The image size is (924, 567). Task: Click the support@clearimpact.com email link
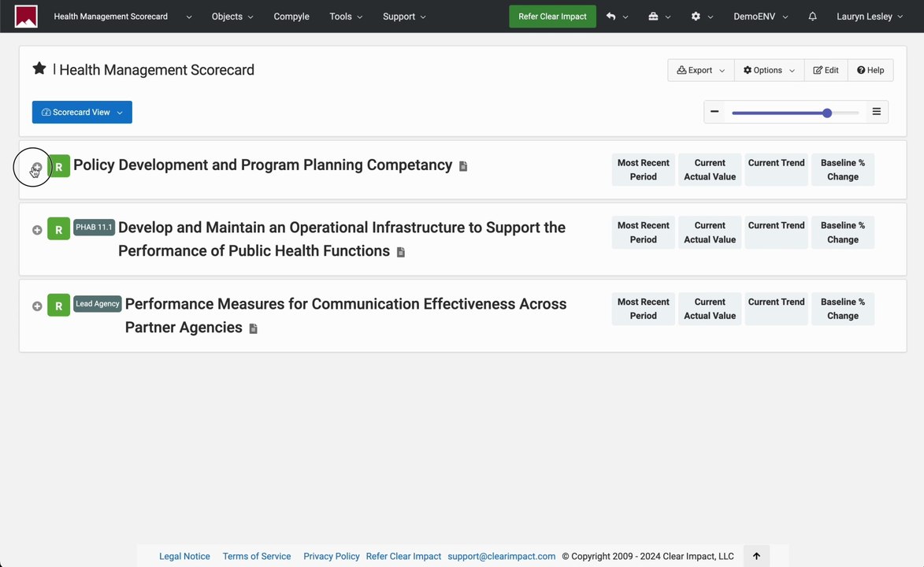(502, 557)
